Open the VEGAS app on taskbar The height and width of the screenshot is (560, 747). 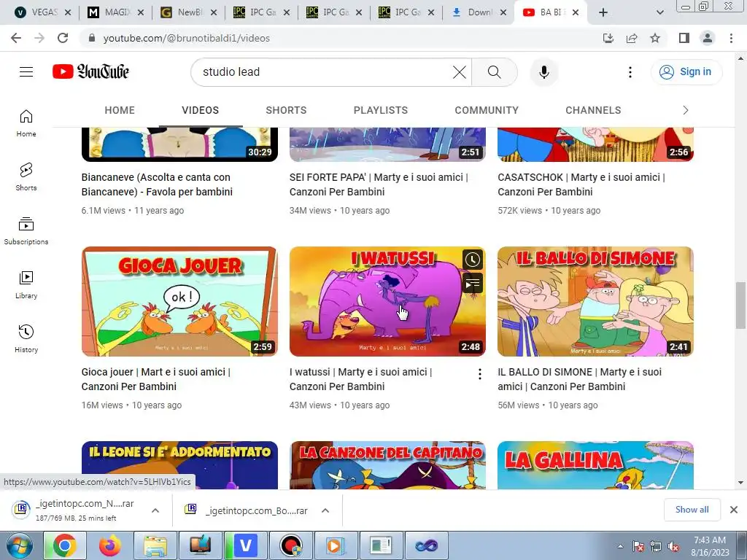click(245, 545)
